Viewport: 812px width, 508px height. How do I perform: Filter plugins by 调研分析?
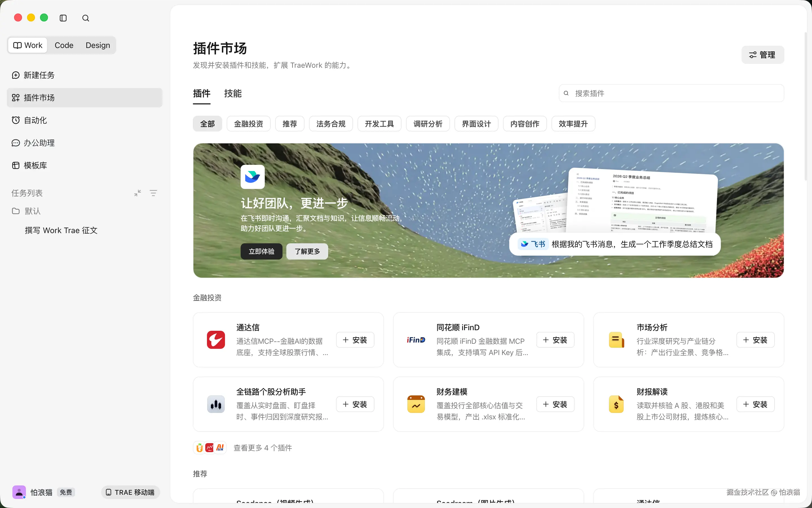click(428, 124)
